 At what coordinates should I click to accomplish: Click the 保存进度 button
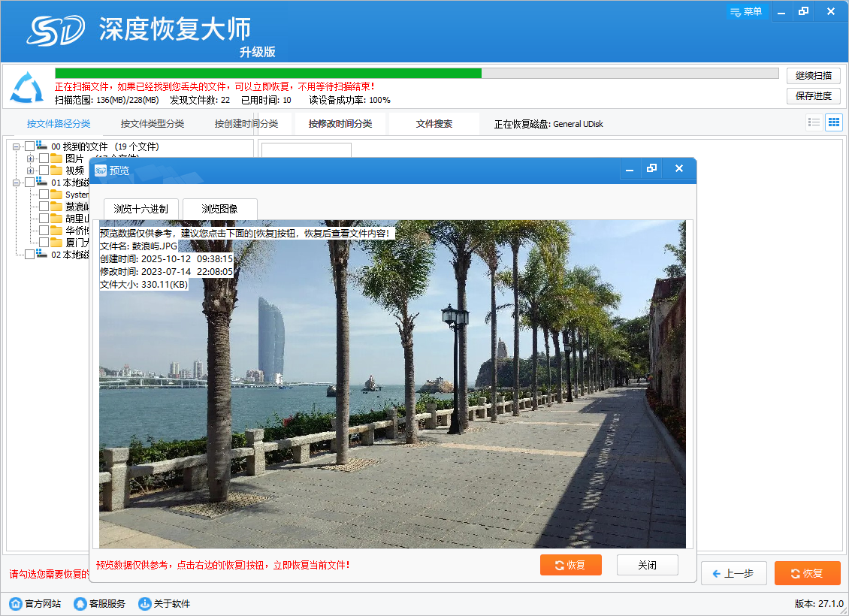(813, 96)
